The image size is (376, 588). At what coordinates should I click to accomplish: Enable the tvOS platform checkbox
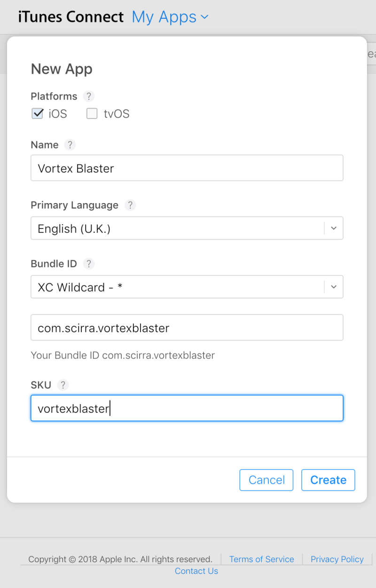click(x=92, y=113)
